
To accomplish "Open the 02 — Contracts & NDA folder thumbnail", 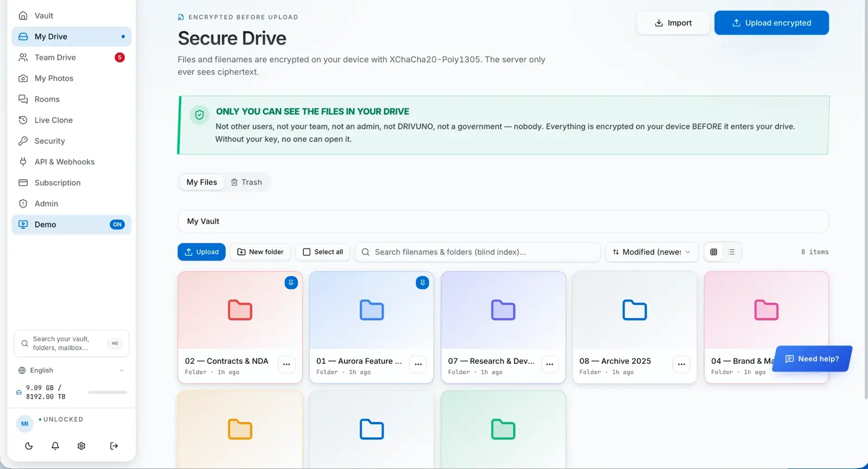I will (240, 310).
